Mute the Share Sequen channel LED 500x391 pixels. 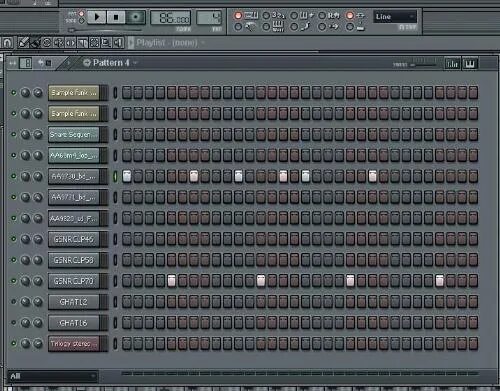[13, 134]
